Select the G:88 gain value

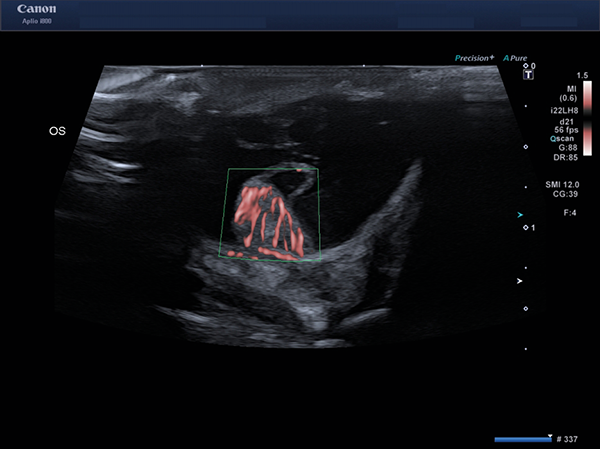(568, 148)
